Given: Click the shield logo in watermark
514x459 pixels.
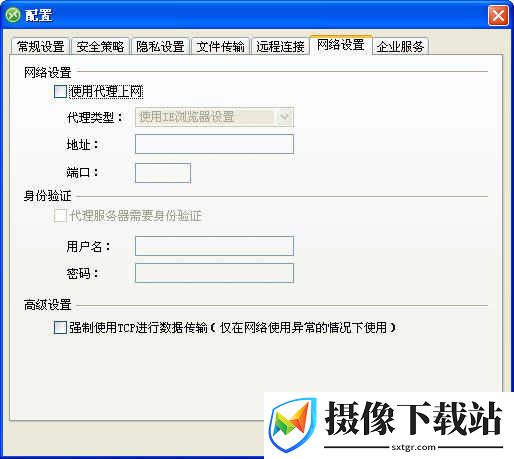Looking at the screenshot, I should coord(293,424).
